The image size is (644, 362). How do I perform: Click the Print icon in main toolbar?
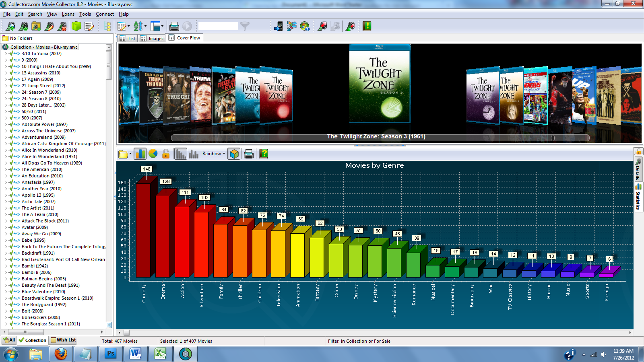(x=174, y=27)
